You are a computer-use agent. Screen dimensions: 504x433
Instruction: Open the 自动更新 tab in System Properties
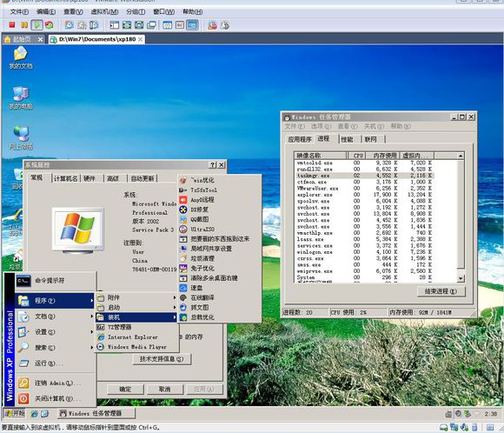tap(143, 178)
